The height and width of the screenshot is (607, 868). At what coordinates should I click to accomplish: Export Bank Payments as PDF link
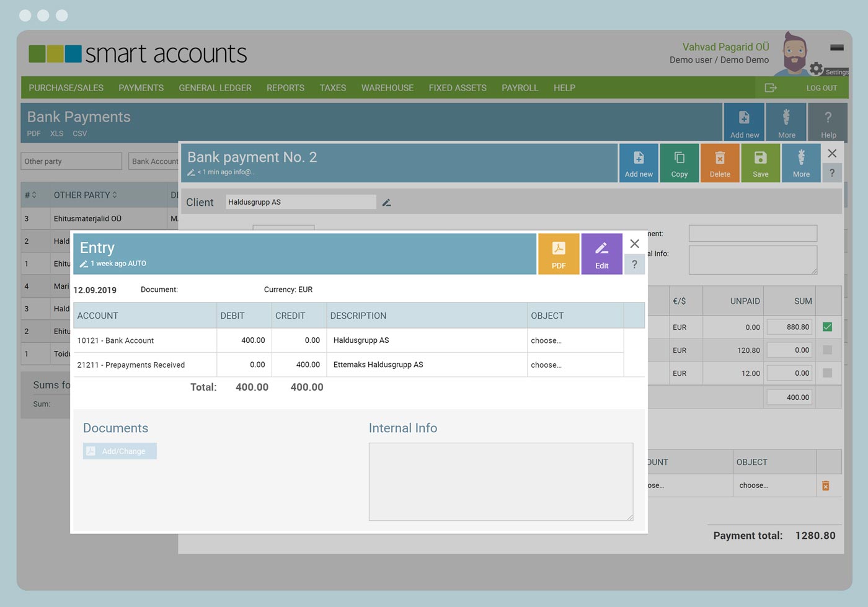click(33, 133)
